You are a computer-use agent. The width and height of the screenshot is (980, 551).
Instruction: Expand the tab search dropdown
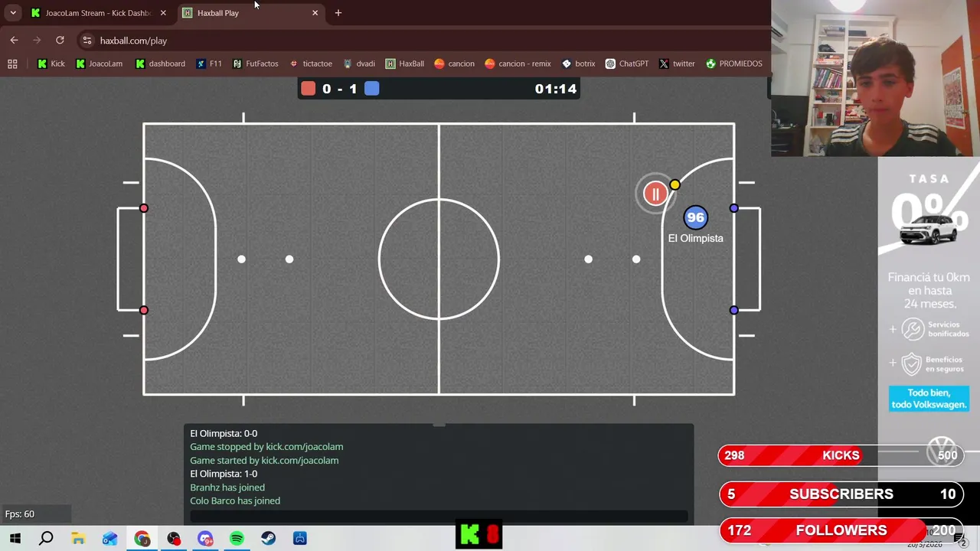(x=13, y=13)
